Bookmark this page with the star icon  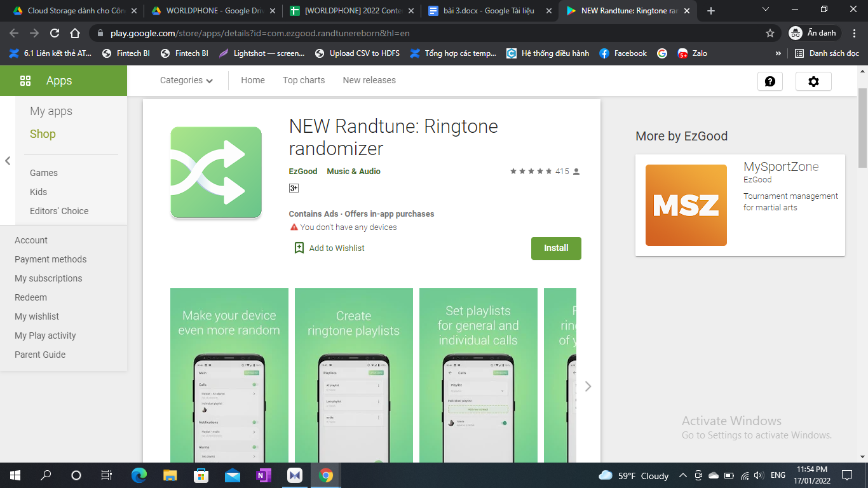point(770,33)
